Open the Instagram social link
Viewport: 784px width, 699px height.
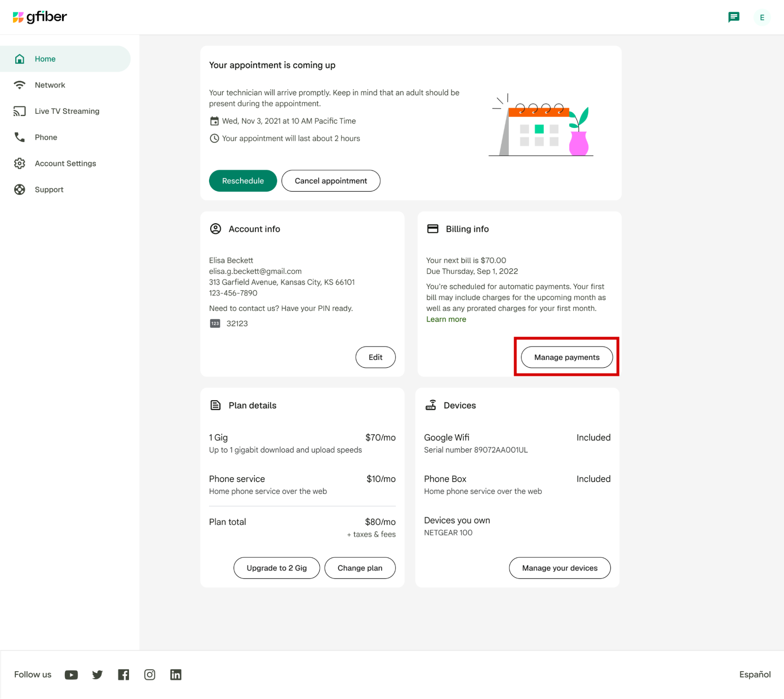(x=149, y=674)
